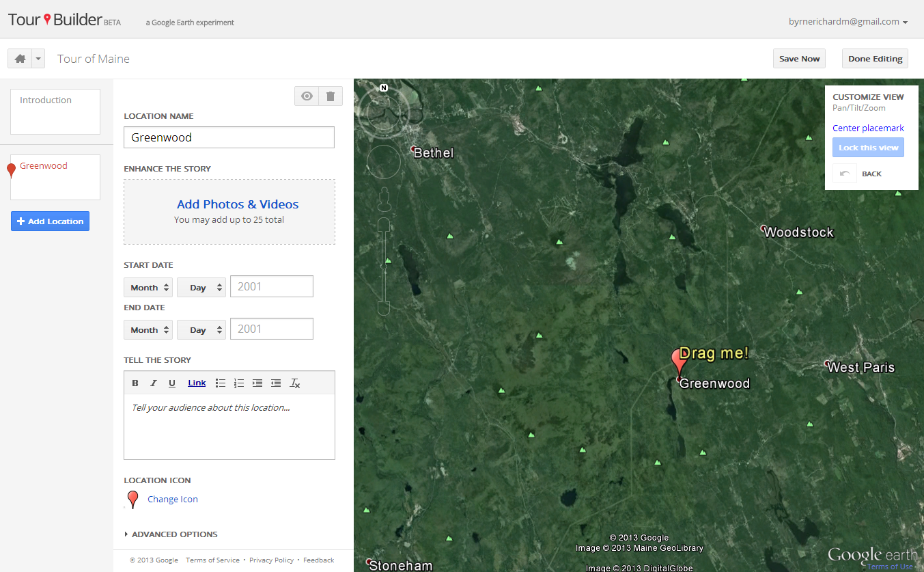
Task: Open the account email dropdown
Action: pos(848,22)
